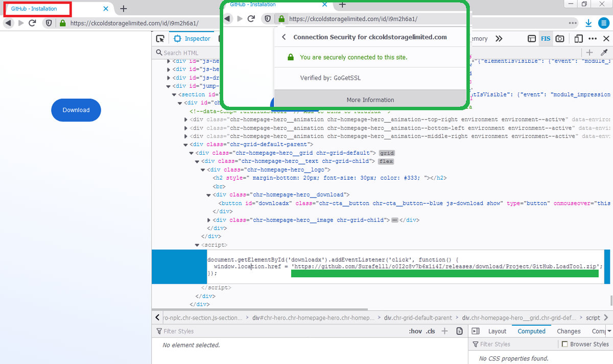This screenshot has height=364, width=613.
Task: Toggle responsive design mode icon
Action: point(578,39)
